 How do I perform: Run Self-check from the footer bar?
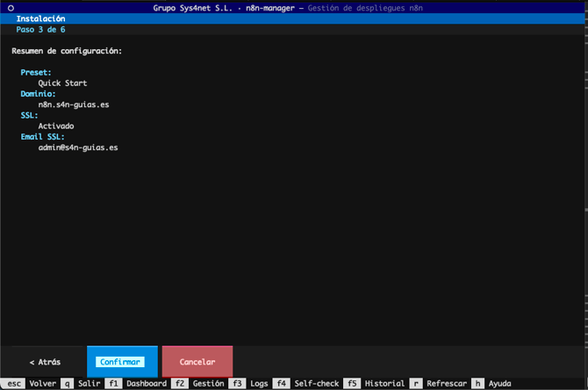click(316, 384)
